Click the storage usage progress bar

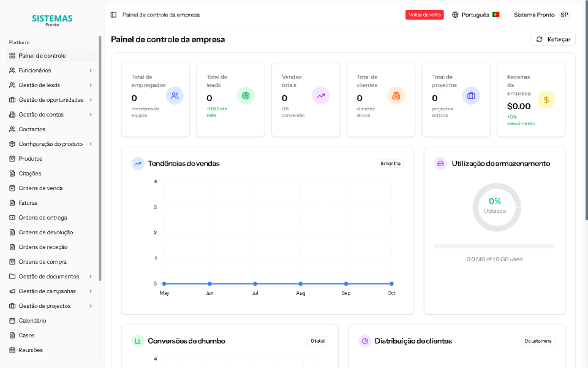point(494,245)
